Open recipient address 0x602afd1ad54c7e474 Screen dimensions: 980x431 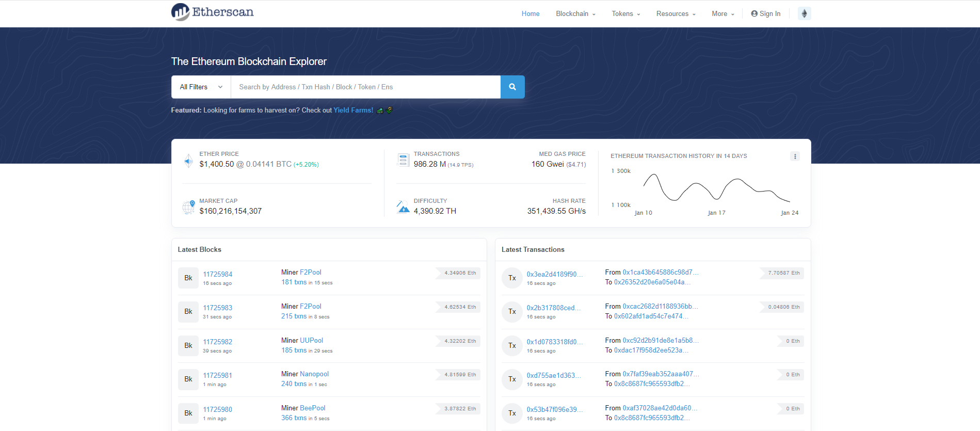[x=651, y=316]
